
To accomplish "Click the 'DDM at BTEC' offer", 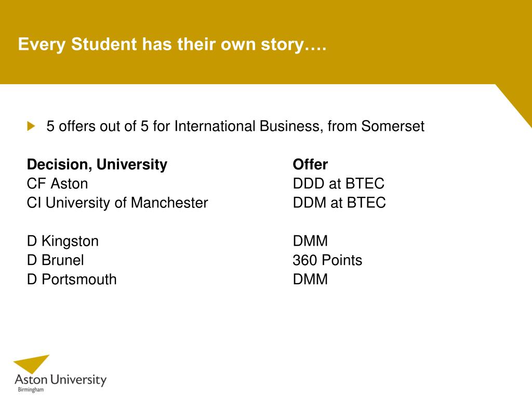I will [x=339, y=203].
